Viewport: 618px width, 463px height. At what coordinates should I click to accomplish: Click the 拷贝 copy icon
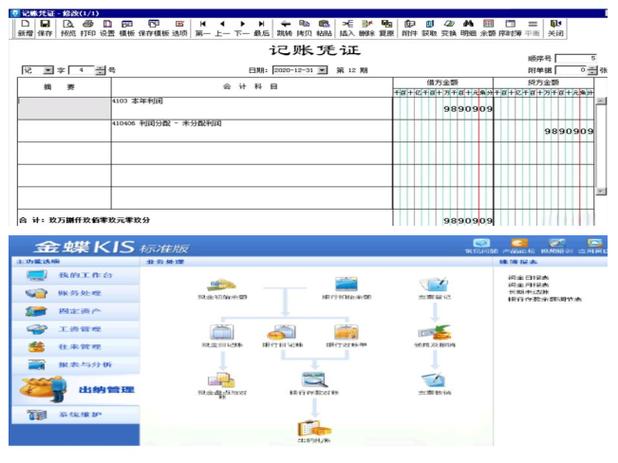coord(304,28)
